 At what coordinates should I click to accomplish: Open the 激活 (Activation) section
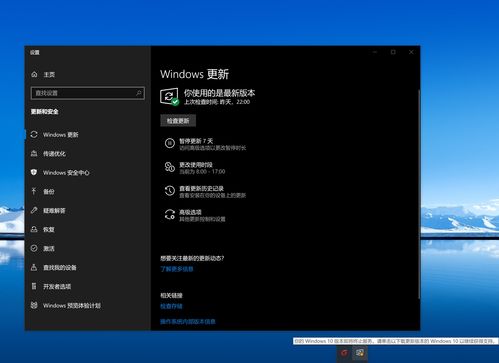coord(43,249)
